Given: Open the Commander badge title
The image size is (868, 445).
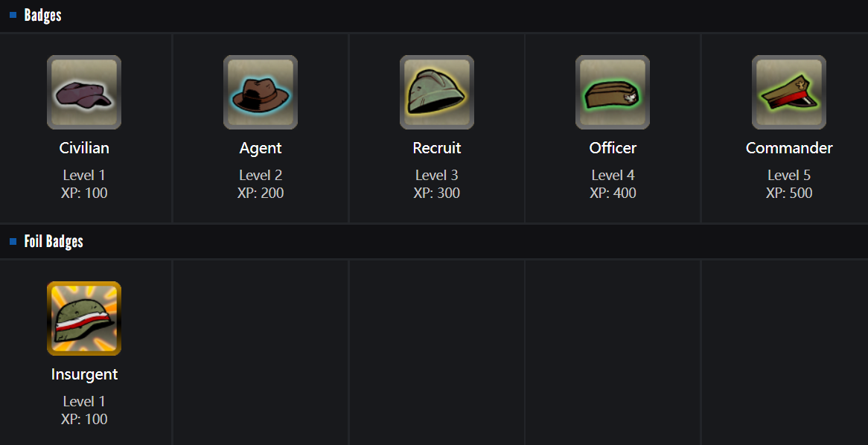Looking at the screenshot, I should [789, 148].
